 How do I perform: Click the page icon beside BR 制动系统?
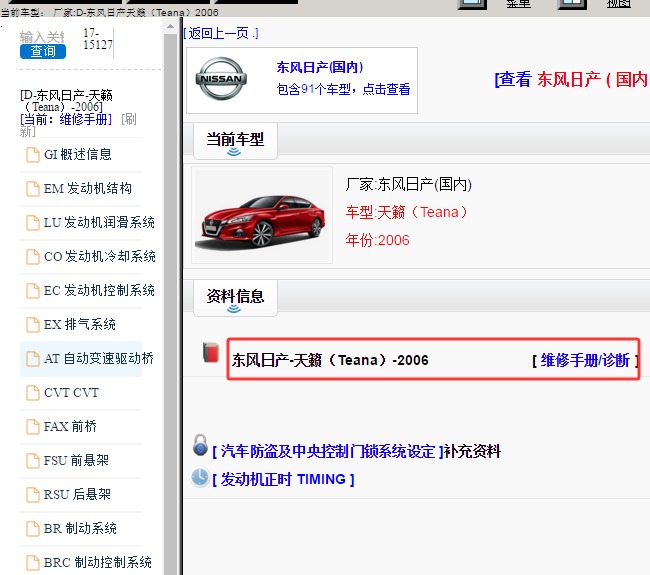33,529
